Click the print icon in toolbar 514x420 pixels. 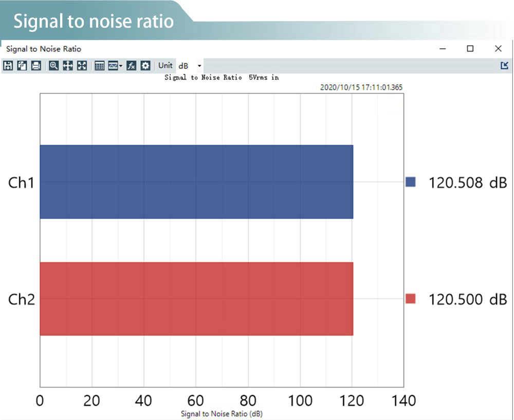pyautogui.click(x=36, y=66)
